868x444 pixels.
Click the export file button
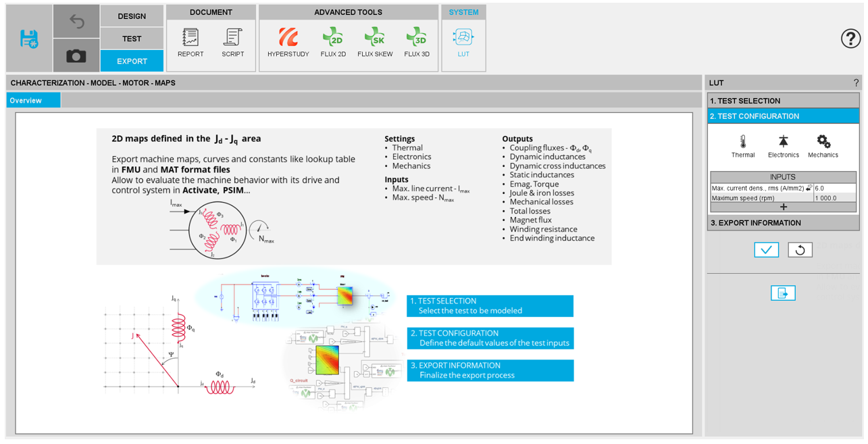click(783, 293)
